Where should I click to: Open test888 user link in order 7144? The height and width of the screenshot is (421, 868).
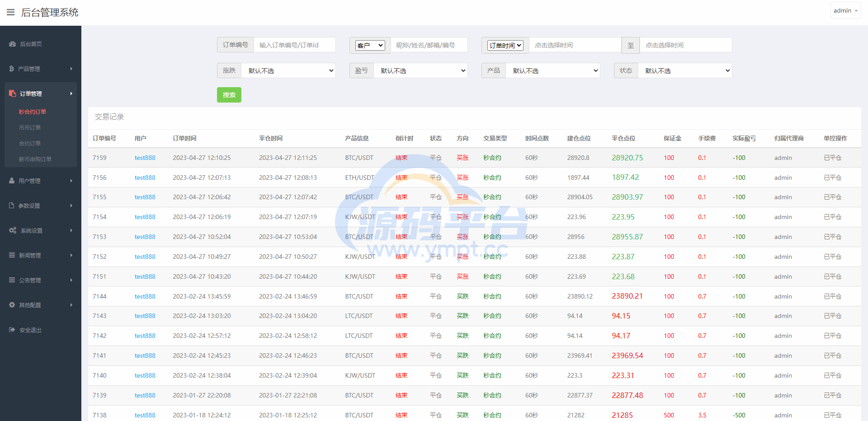click(x=145, y=296)
